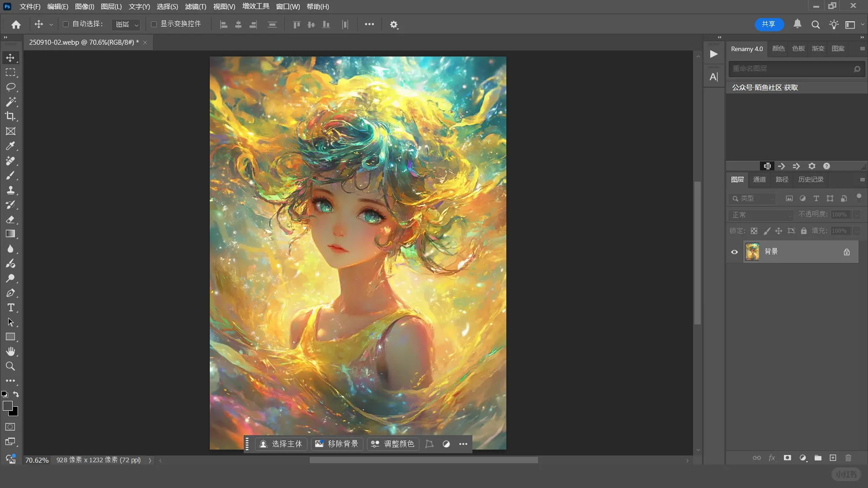Open the layer filter 类型 dropdown

coord(752,198)
